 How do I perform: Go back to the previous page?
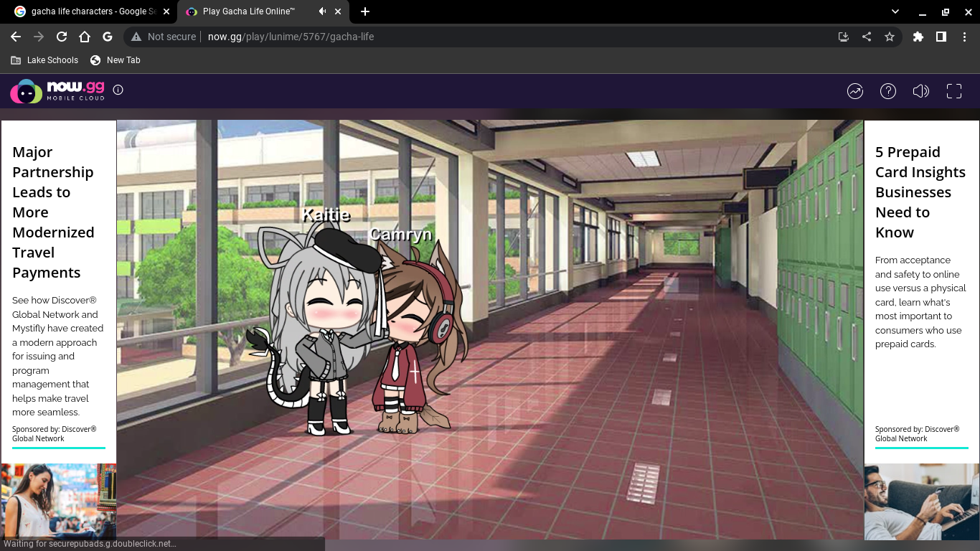[16, 37]
